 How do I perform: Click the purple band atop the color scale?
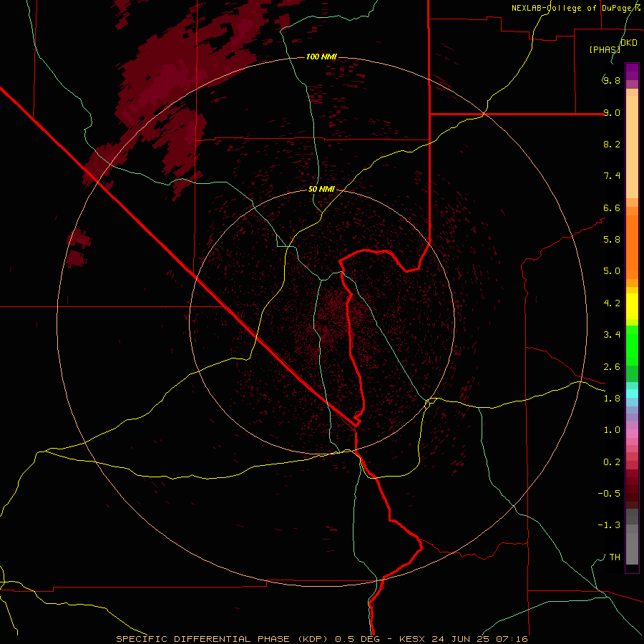pos(632,72)
